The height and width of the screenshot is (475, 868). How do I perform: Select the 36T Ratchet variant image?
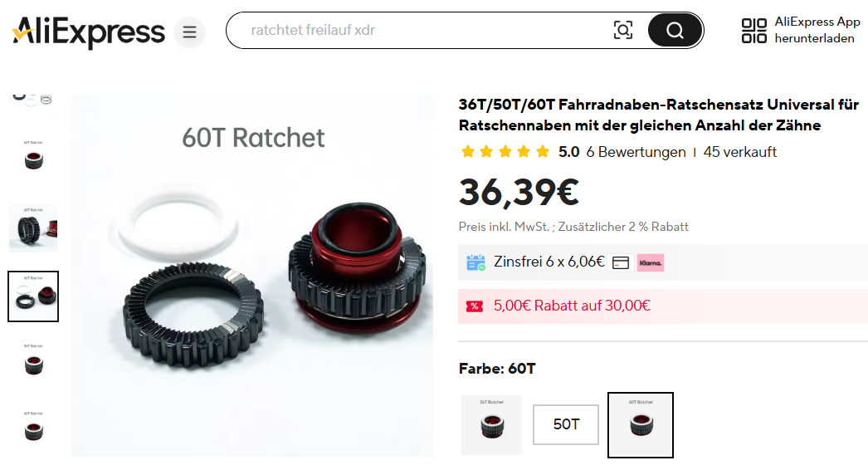click(491, 425)
